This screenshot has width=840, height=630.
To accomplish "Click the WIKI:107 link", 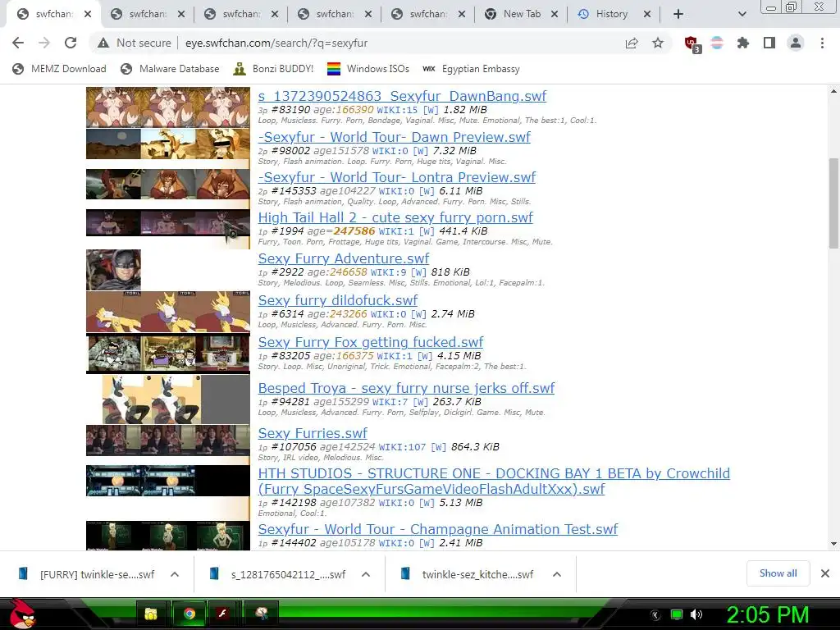I will [x=402, y=447].
